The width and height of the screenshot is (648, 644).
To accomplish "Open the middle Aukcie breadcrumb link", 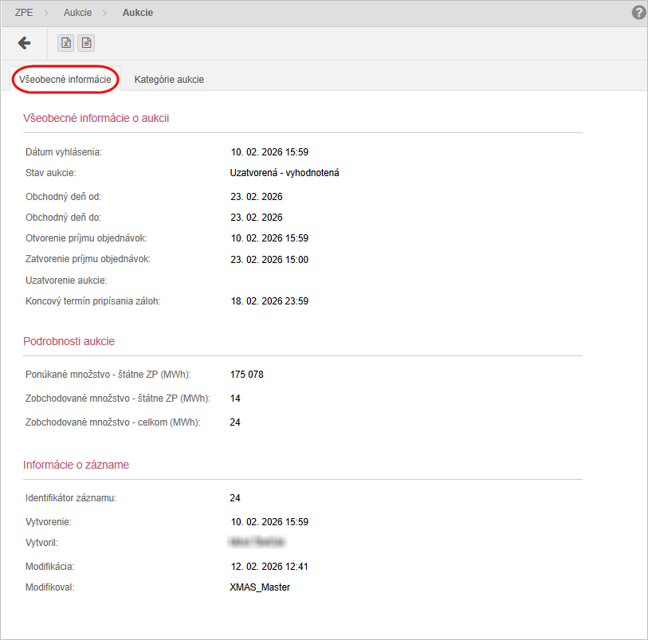I will 77,13.
